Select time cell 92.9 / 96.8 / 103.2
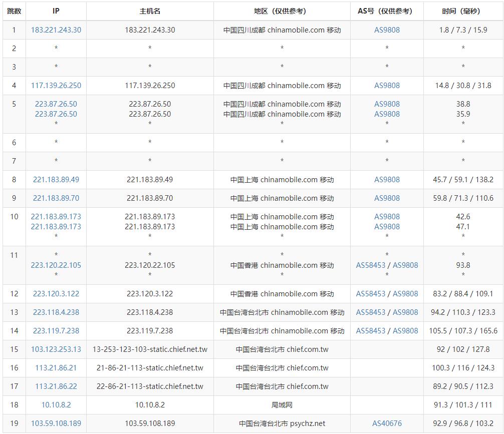 463,423
